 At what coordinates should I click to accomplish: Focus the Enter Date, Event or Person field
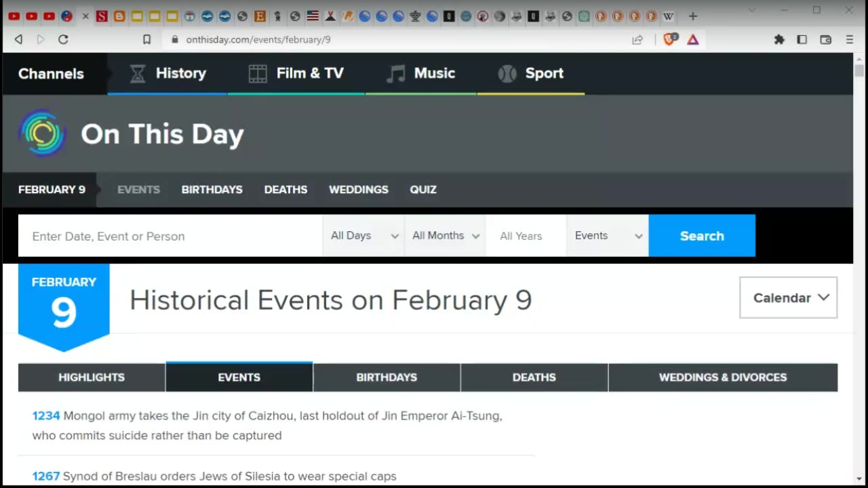click(170, 236)
